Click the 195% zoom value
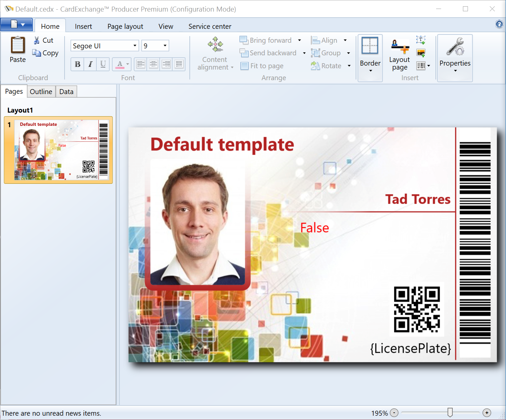The image size is (506, 420). (x=379, y=413)
